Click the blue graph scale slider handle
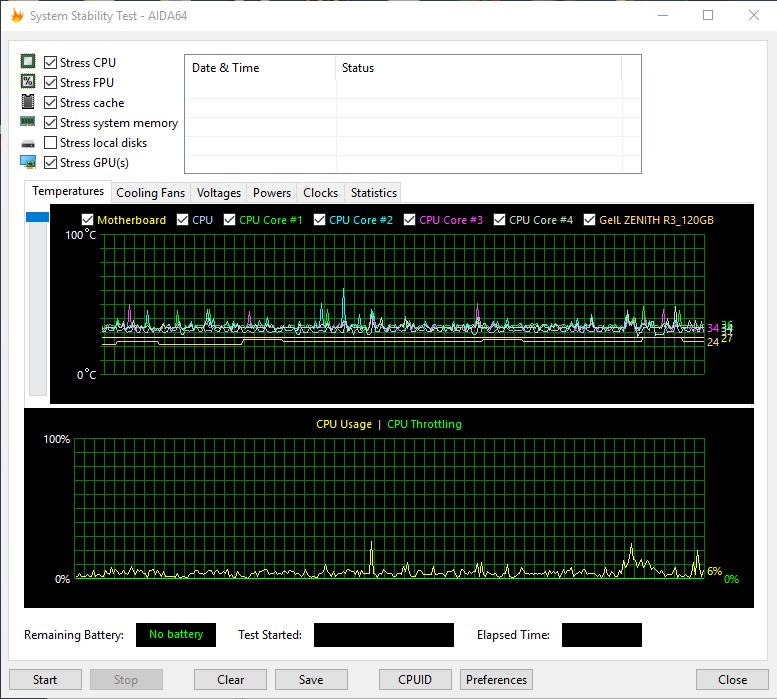 (38, 217)
